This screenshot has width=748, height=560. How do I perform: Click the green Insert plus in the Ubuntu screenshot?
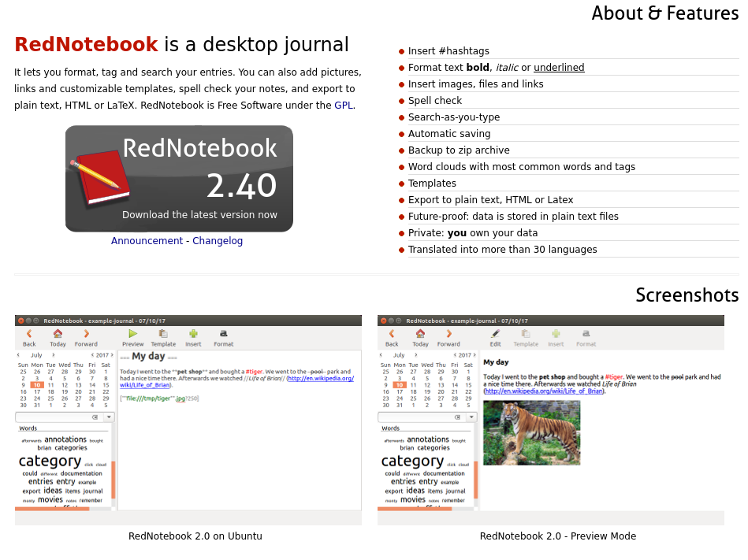193,334
